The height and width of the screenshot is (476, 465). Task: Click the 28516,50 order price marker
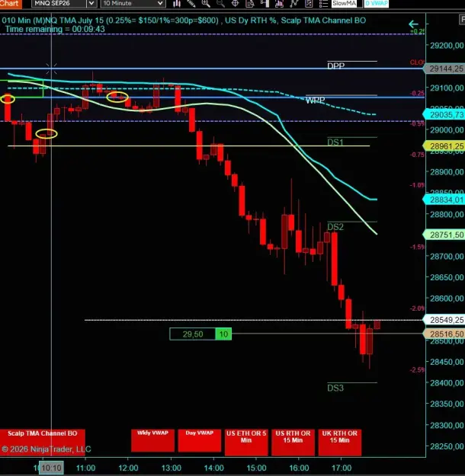(445, 334)
